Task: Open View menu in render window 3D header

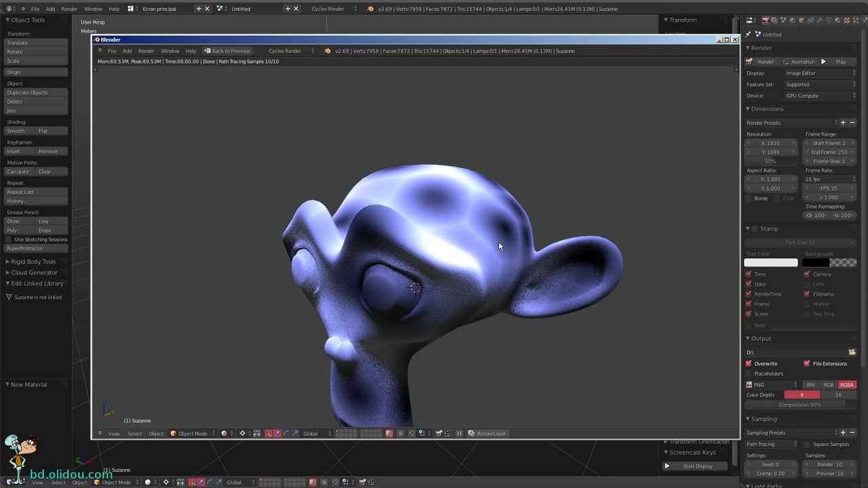Action: tap(114, 434)
